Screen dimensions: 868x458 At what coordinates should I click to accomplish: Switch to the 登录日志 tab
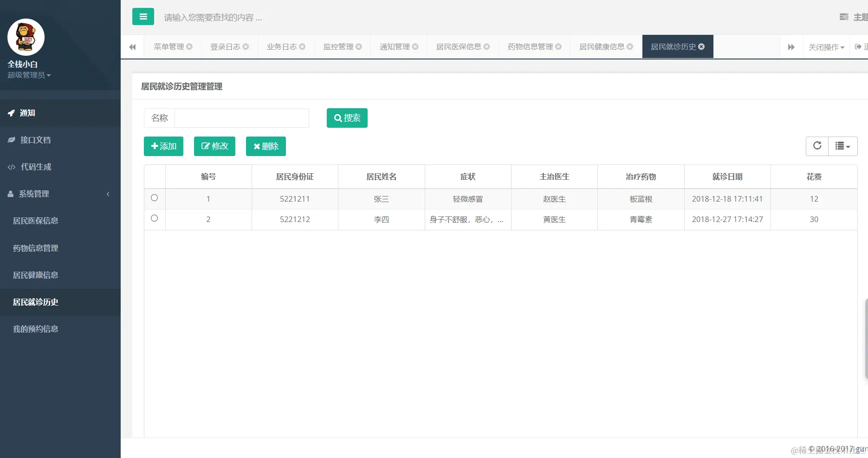226,46
